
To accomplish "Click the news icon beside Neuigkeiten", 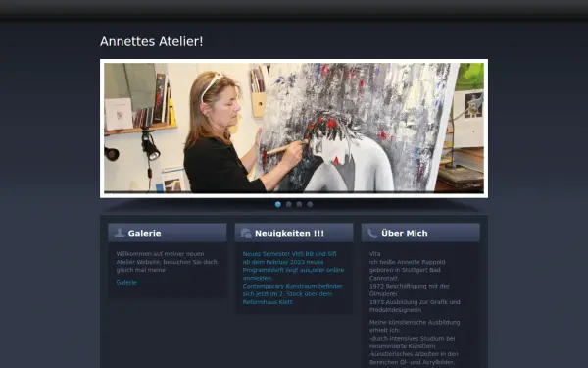I will pos(246,233).
